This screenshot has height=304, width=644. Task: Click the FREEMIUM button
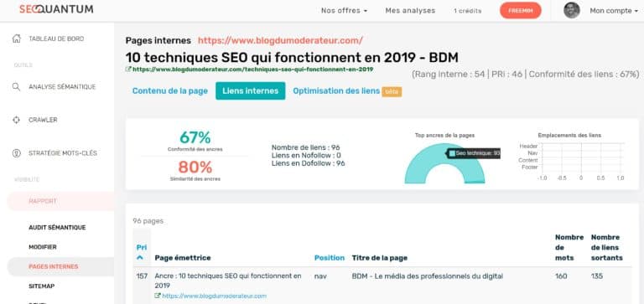pyautogui.click(x=521, y=11)
